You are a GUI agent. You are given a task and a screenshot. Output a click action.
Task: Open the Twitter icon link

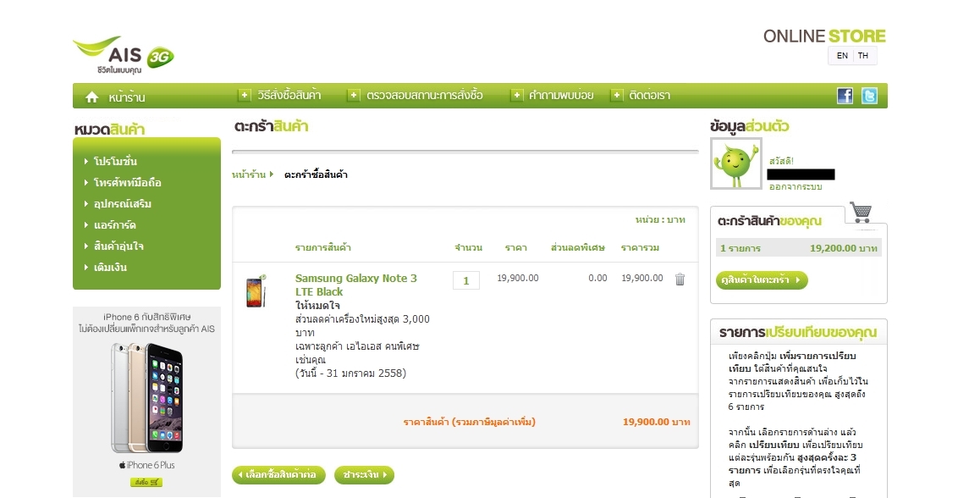tap(869, 96)
